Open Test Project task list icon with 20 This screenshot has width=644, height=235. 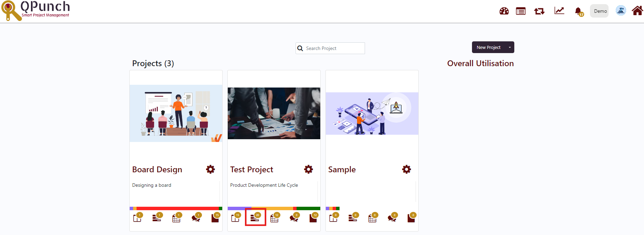[x=255, y=217]
